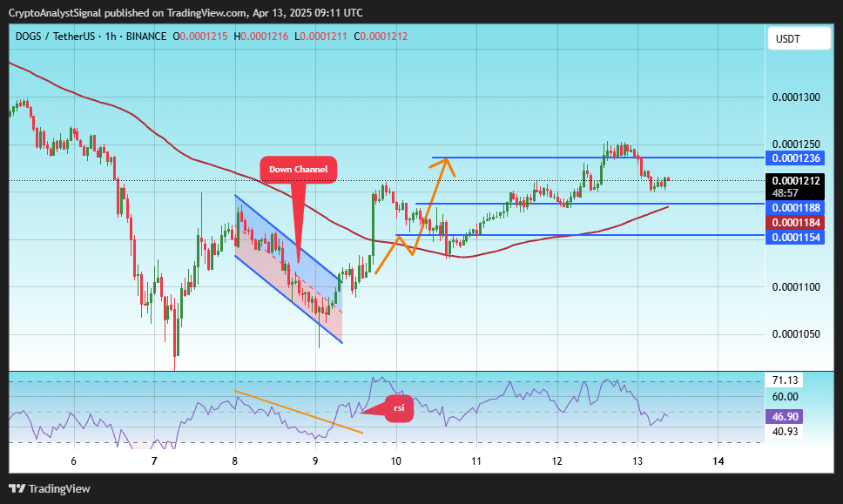Click the 0.0001250 price axis label
Viewport: 843px width, 504px height.
pyautogui.click(x=796, y=144)
